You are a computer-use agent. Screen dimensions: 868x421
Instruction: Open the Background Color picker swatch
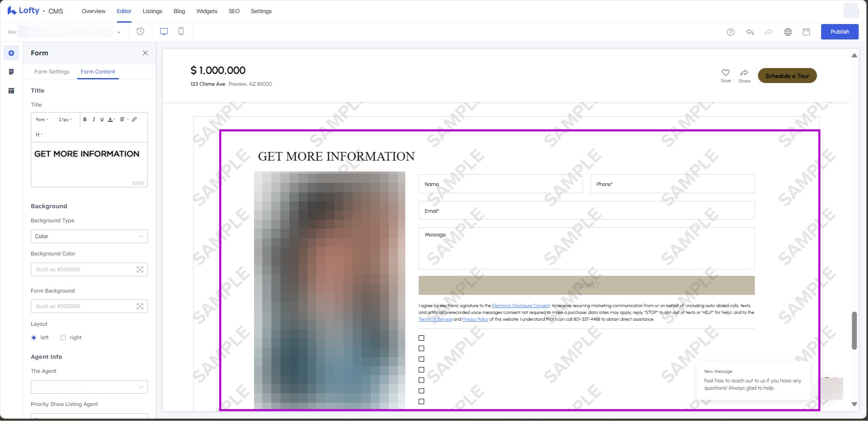pos(140,269)
